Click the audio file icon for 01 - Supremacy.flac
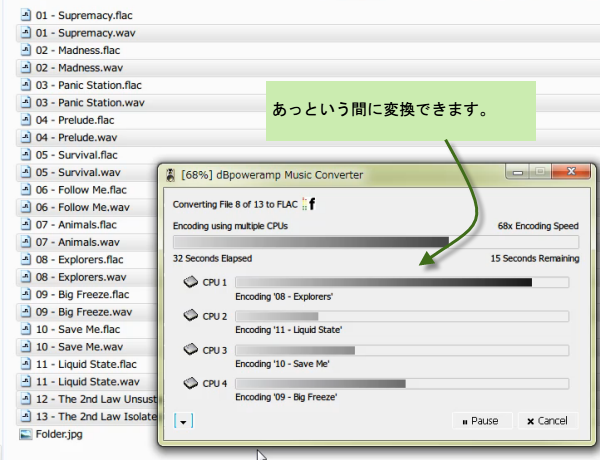The image size is (600, 460). point(25,16)
